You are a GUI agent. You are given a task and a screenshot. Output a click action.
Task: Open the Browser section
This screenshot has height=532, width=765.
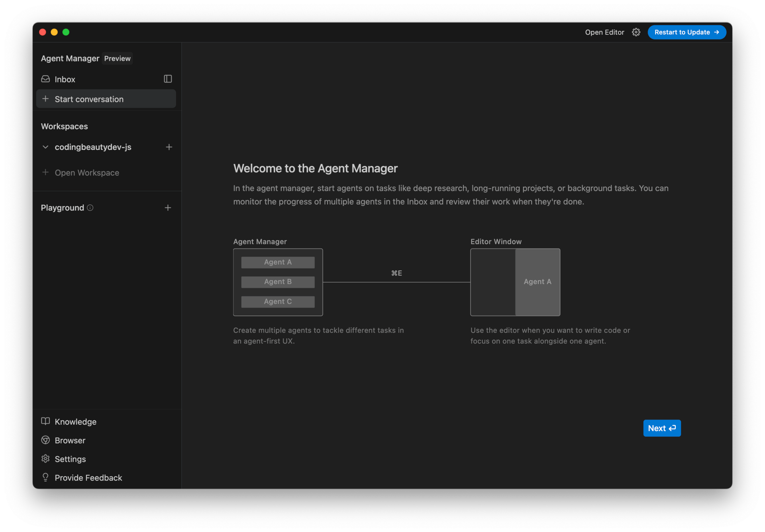click(70, 440)
